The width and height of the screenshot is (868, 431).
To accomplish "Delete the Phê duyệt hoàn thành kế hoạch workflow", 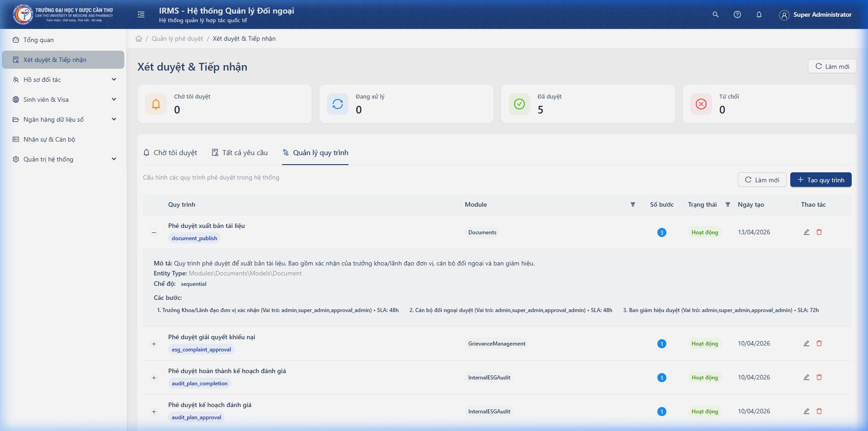I will coord(819,377).
